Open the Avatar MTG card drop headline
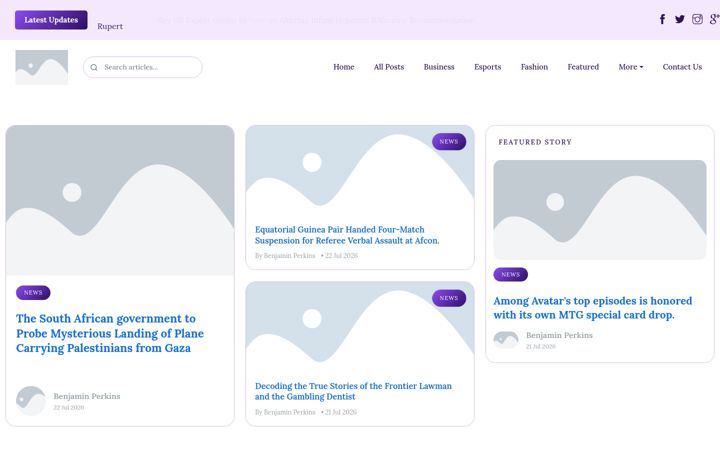Viewport: 720px width, 450px height. click(592, 308)
